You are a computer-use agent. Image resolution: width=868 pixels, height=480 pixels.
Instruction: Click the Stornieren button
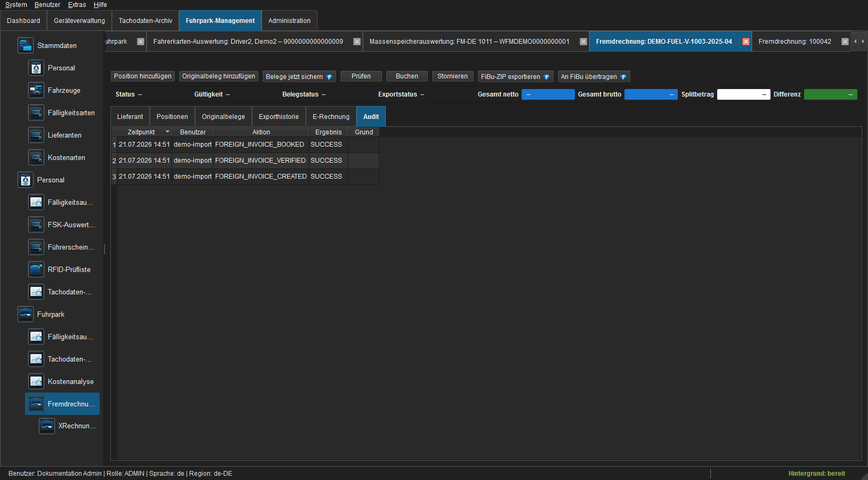tap(452, 76)
